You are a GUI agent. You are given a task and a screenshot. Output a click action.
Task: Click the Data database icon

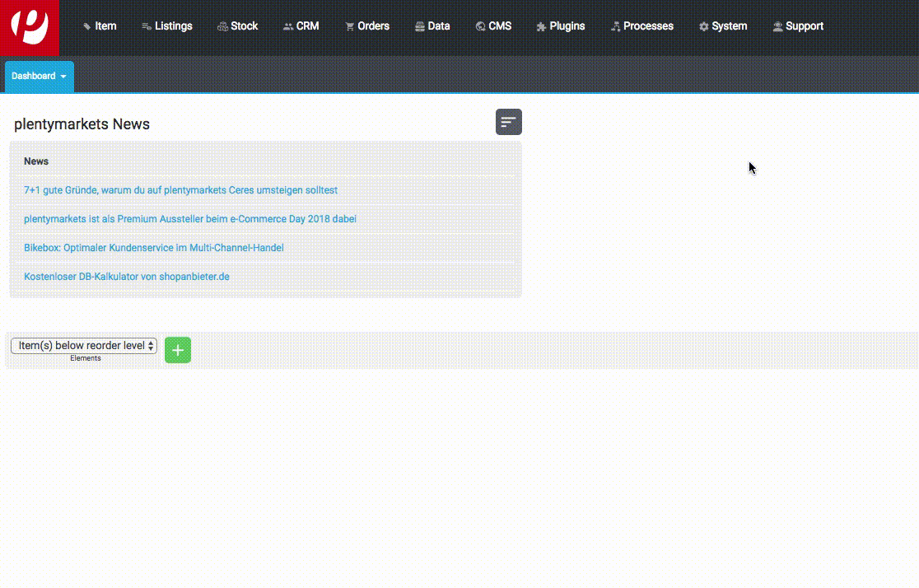point(420,27)
